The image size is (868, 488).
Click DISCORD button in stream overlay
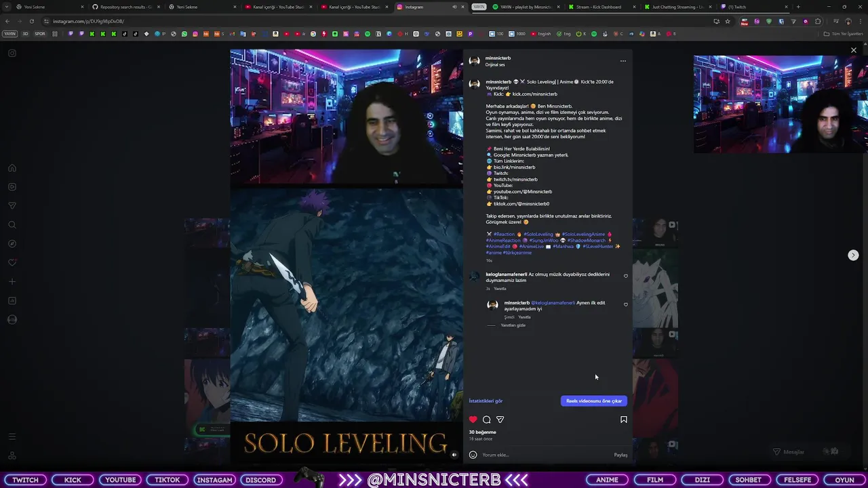(260, 480)
